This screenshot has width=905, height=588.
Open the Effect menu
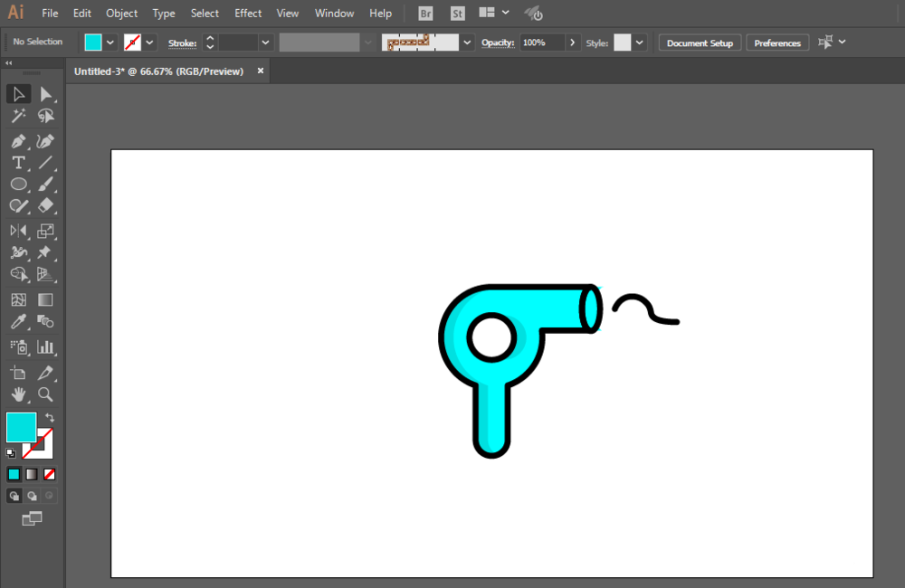[x=248, y=14]
